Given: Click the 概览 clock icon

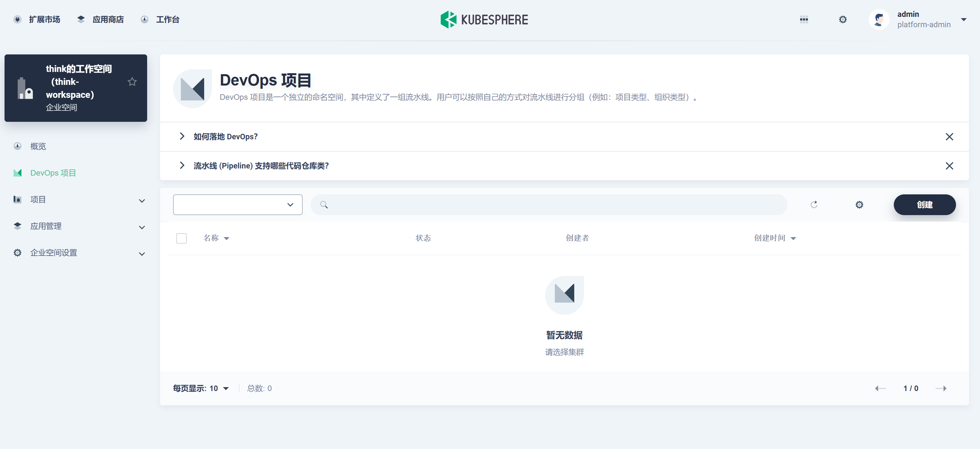Looking at the screenshot, I should (x=17, y=146).
